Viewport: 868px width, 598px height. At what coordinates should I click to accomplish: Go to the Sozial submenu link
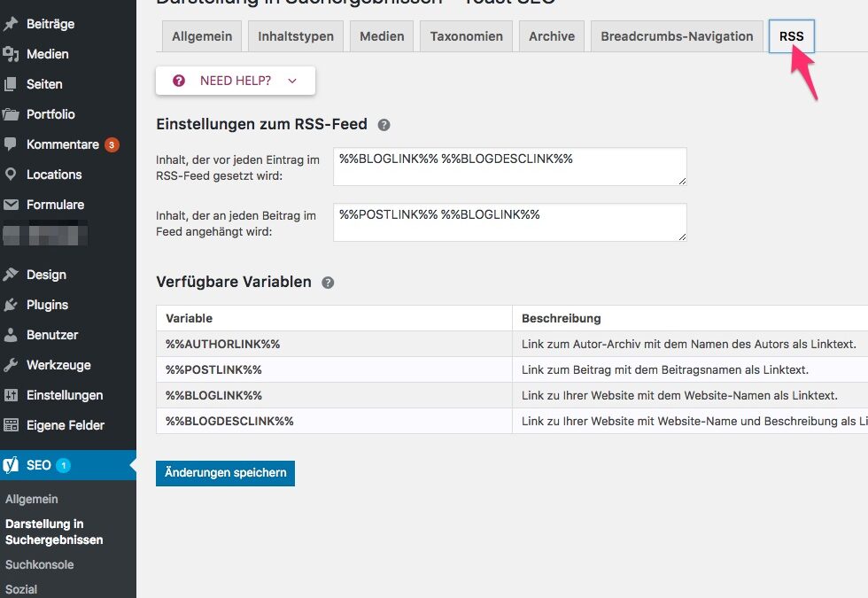pos(21,589)
